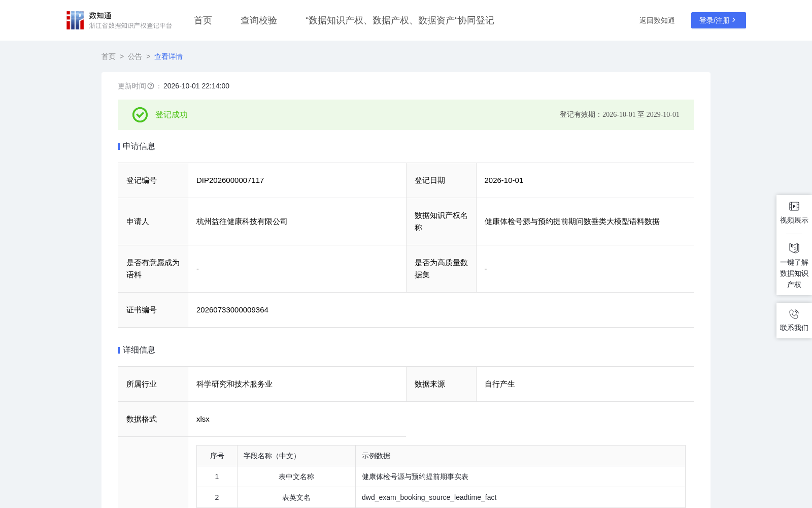Click 查看详情 in the breadcrumb
The width and height of the screenshot is (812, 508).
pos(168,56)
